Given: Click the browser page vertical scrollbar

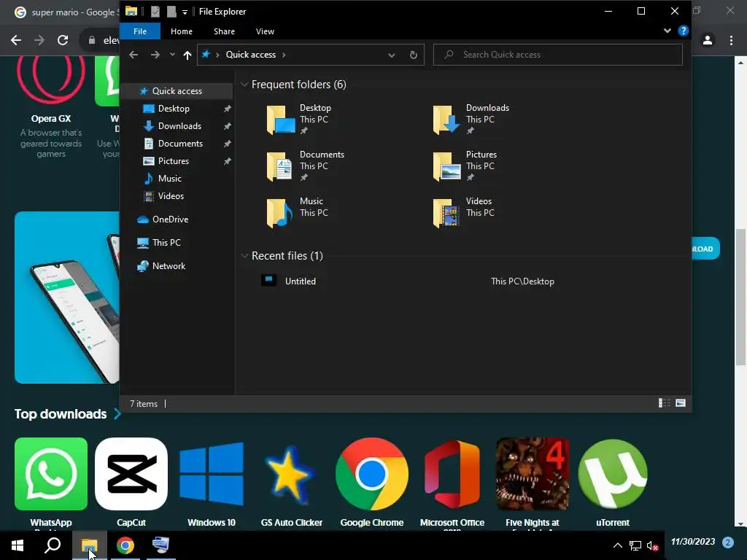Looking at the screenshot, I should pos(740,297).
